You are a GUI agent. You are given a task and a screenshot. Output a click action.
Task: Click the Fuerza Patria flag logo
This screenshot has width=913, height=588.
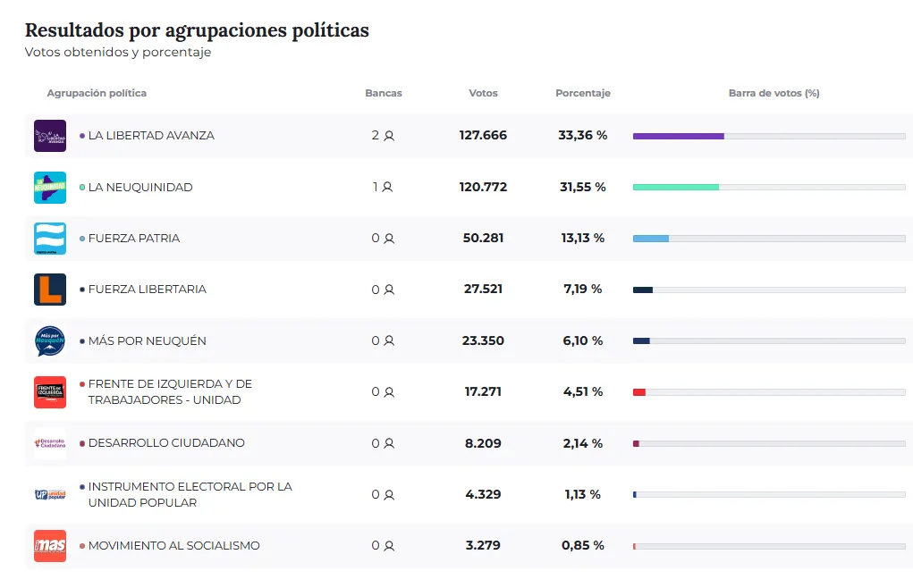[x=50, y=239]
